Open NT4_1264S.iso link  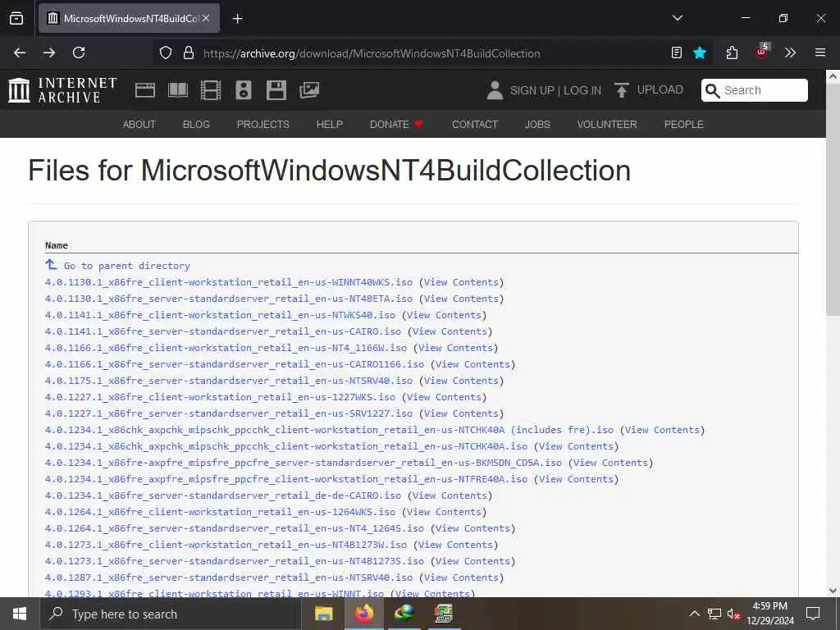[235, 528]
